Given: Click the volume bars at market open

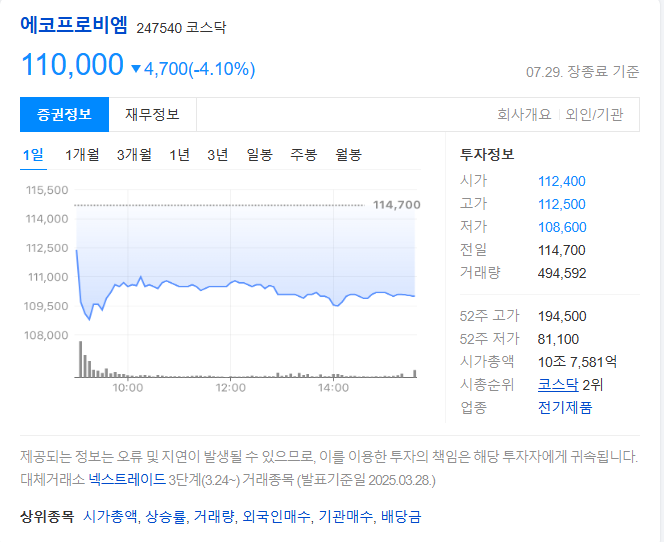Looking at the screenshot, I should [x=86, y=360].
